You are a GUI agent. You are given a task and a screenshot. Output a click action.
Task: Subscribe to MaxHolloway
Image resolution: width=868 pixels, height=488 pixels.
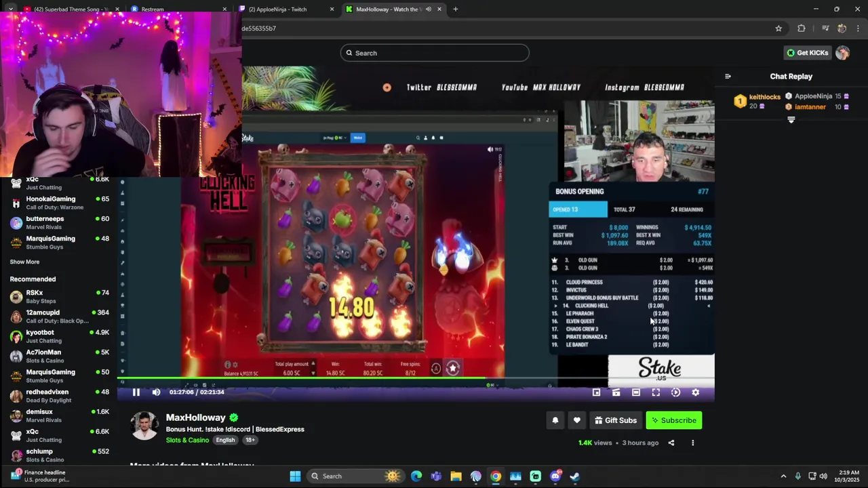(674, 420)
